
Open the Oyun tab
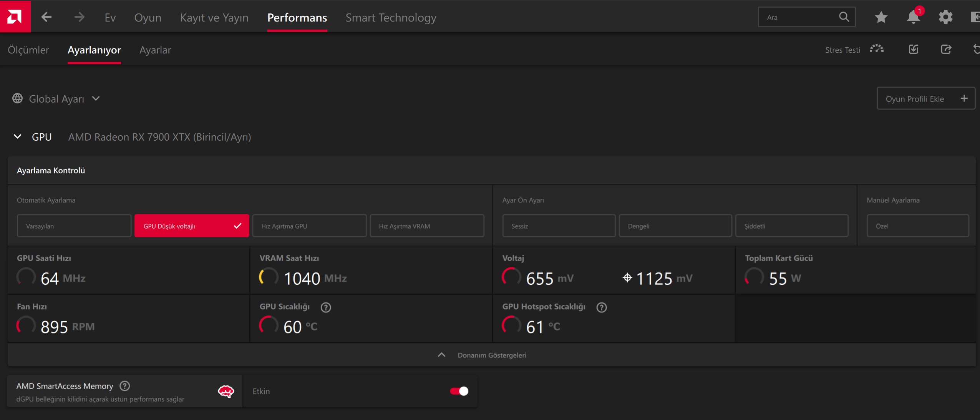tap(148, 17)
